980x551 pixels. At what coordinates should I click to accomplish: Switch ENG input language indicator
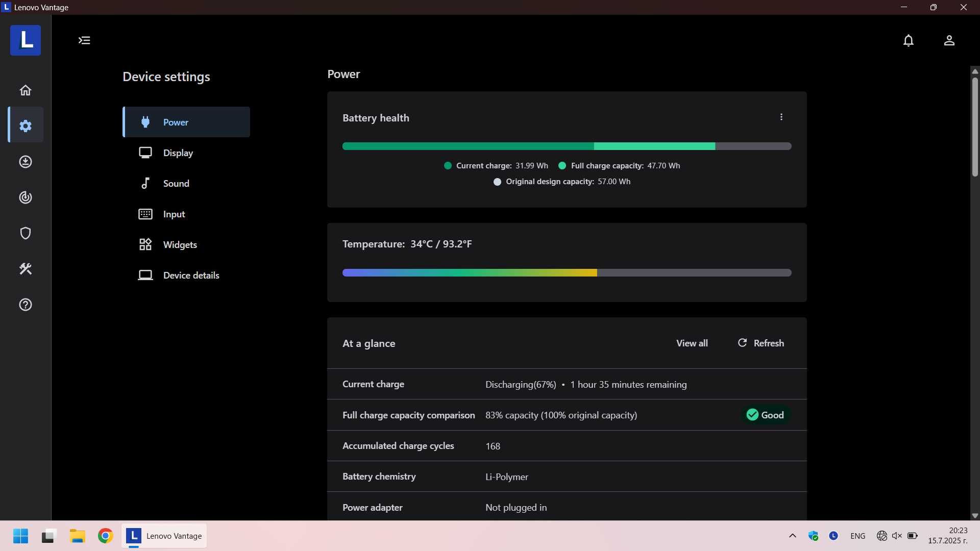tap(857, 536)
